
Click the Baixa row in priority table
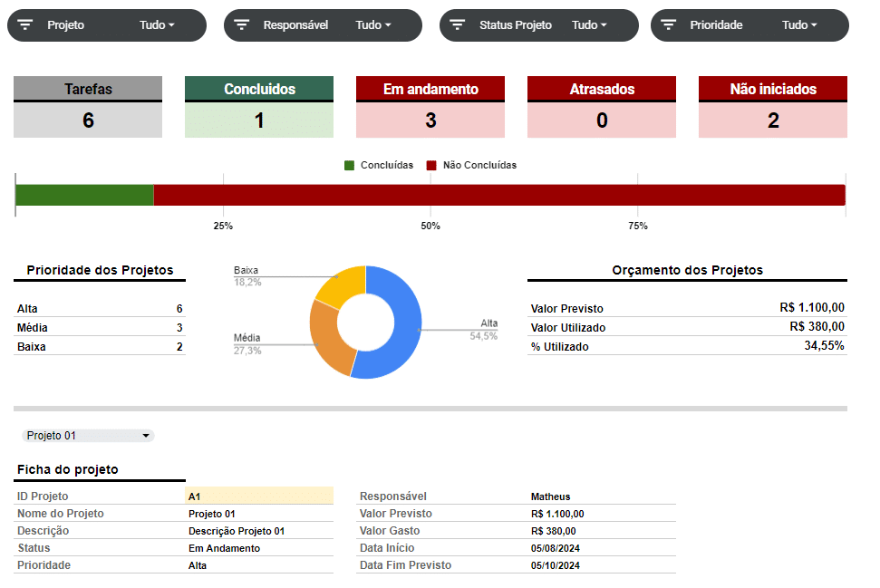[100, 347]
